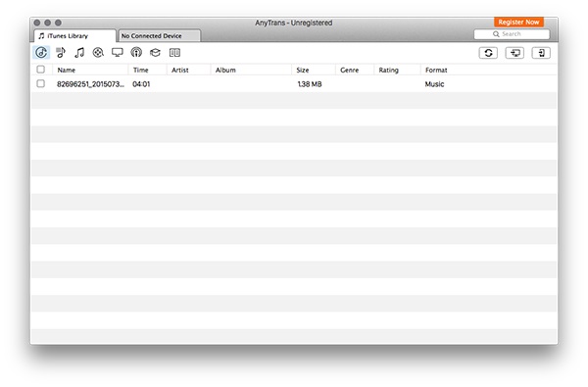The width and height of the screenshot is (588, 387).
Task: Click the 04:01 time value
Action: (x=141, y=84)
